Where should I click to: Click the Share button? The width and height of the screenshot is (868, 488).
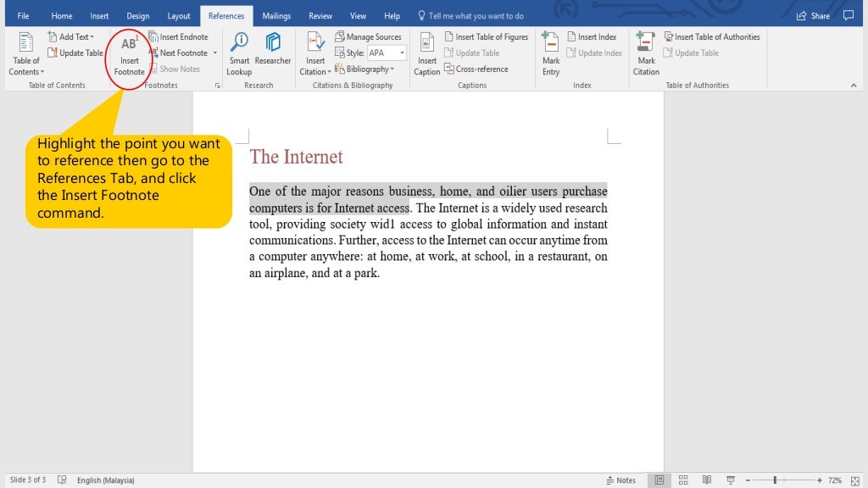[813, 16]
